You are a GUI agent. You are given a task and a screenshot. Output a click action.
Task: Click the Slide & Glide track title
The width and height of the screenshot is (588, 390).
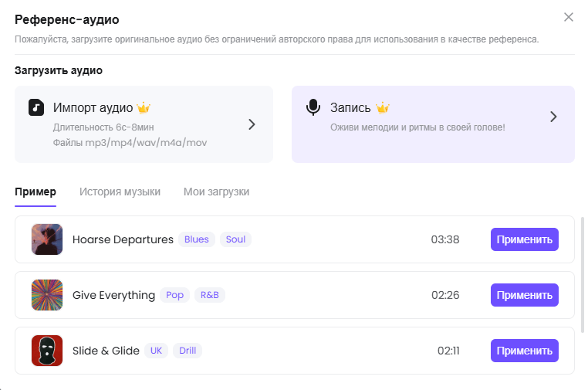coord(106,351)
